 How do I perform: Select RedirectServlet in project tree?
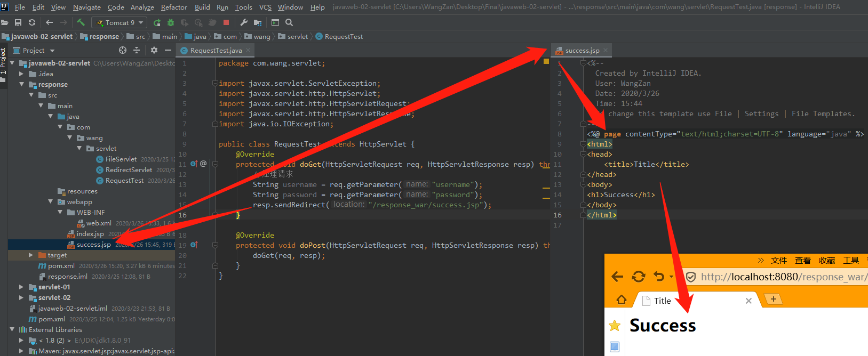129,169
